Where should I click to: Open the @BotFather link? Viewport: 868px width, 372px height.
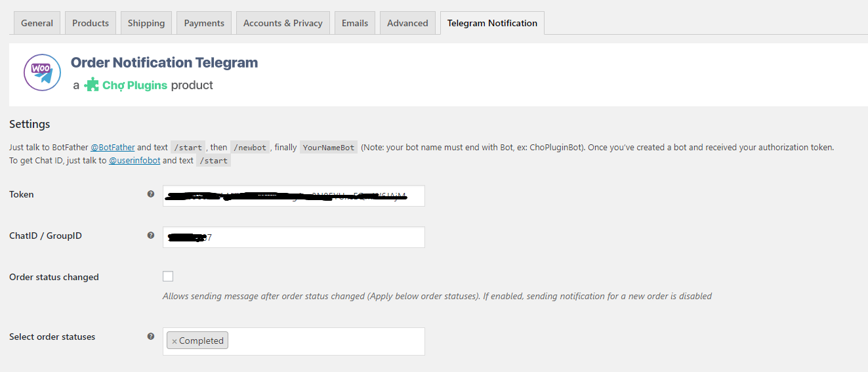(x=113, y=148)
